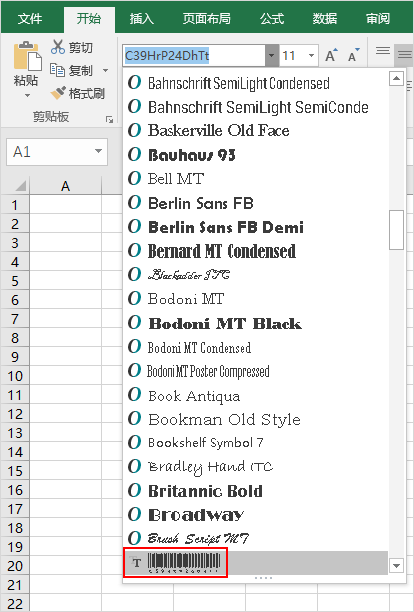Image resolution: width=414 pixels, height=612 pixels.
Task: Open the 文件 tab
Action: coord(30,18)
